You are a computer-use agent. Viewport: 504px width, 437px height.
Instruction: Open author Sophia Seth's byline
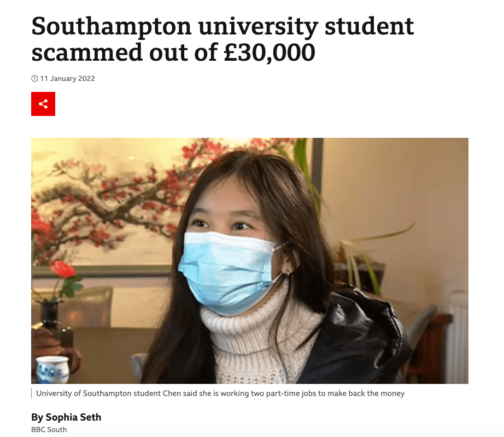[66, 417]
